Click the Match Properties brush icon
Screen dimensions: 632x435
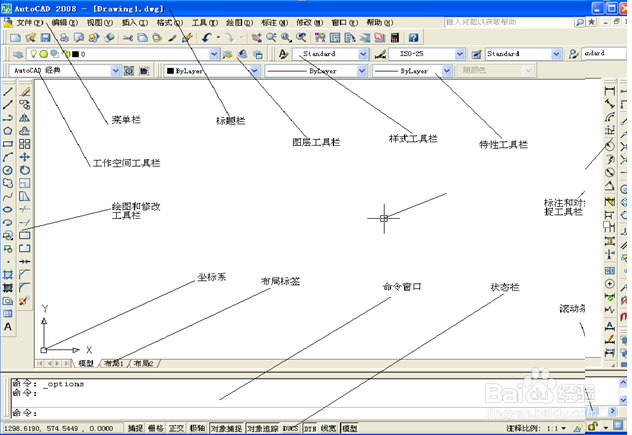point(172,38)
